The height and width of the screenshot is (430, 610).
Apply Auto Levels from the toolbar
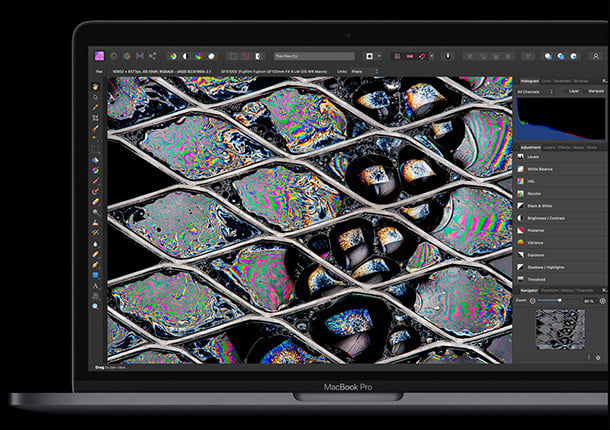coord(173,56)
